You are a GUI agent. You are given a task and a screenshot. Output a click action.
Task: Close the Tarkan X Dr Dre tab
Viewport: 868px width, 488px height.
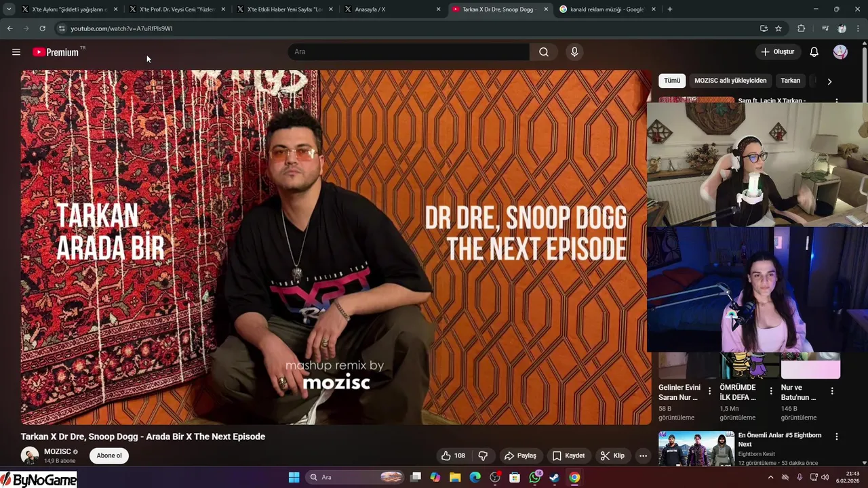[x=546, y=9]
